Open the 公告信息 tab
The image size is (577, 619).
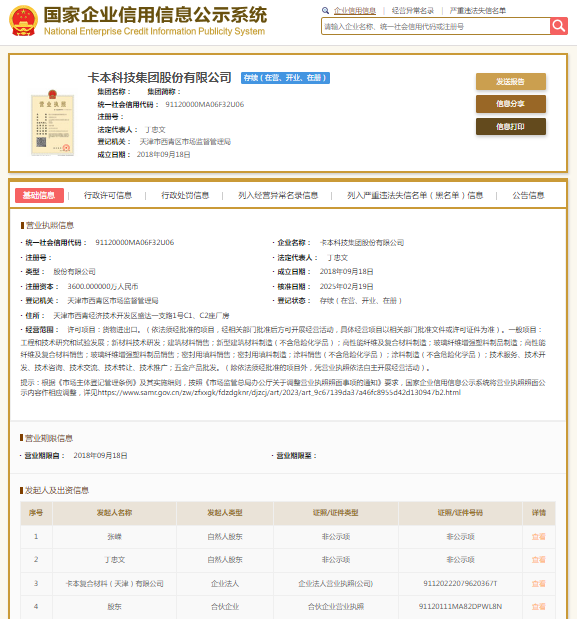click(528, 195)
